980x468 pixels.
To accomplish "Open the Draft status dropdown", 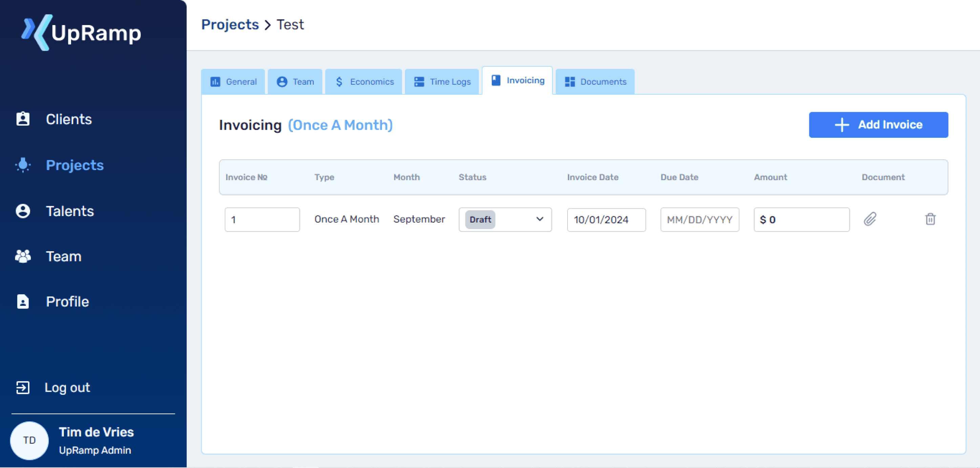I will pos(505,219).
